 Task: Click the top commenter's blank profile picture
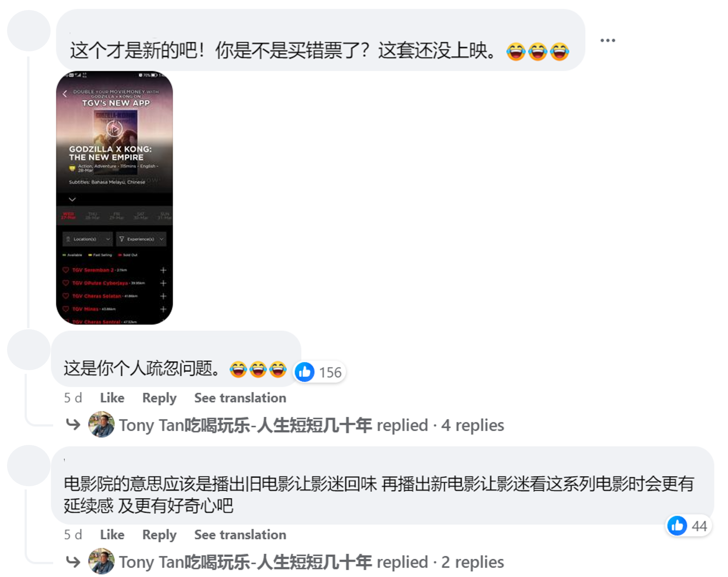click(x=29, y=31)
